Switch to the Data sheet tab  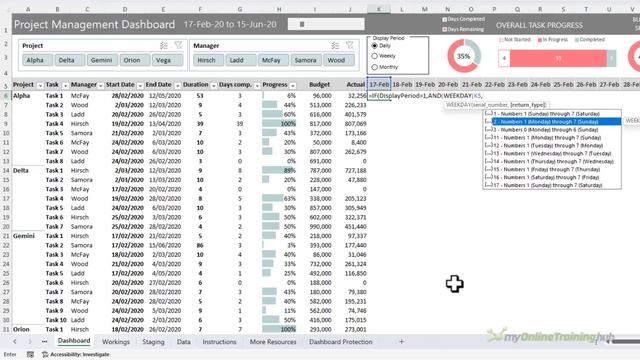tap(184, 342)
